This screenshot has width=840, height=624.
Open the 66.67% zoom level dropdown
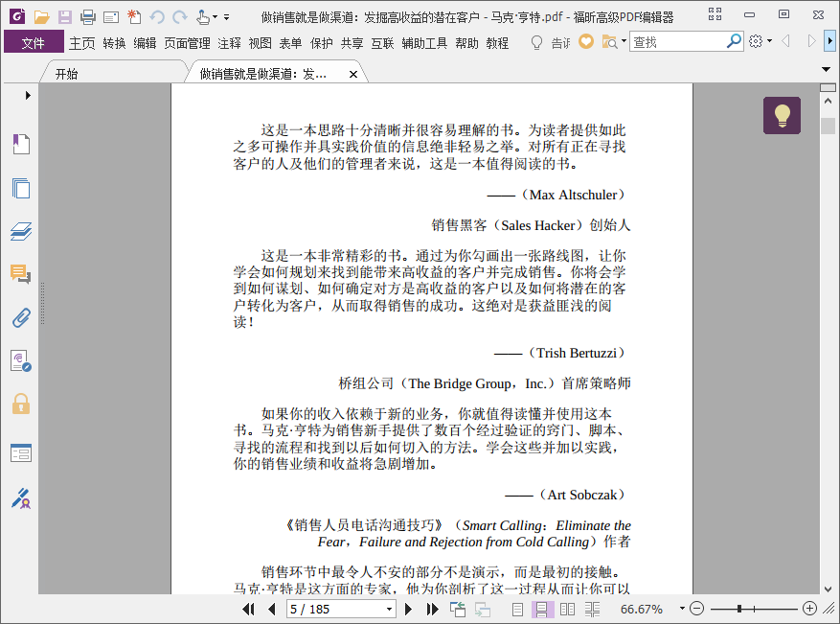point(682,609)
